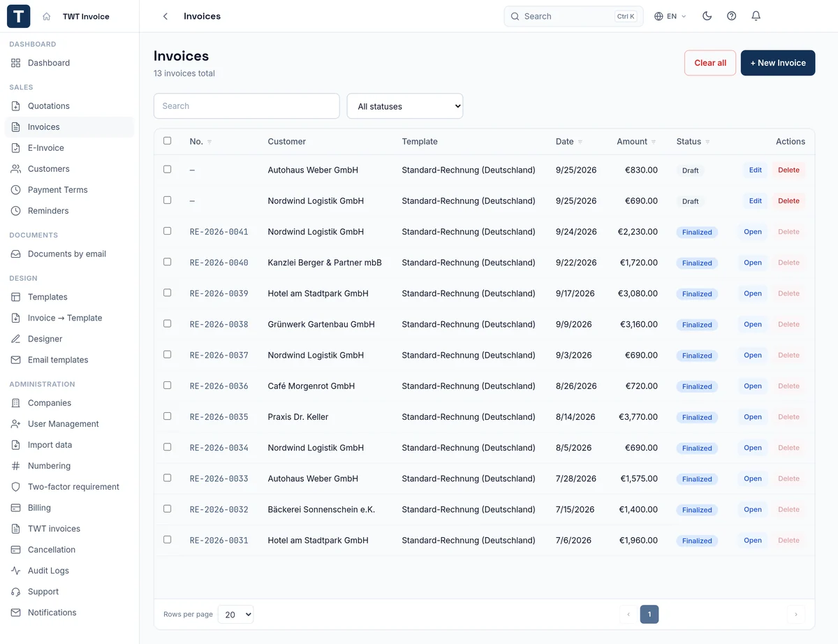This screenshot has width=838, height=644.
Task: Click the Audit Logs activity icon
Action: 16,571
